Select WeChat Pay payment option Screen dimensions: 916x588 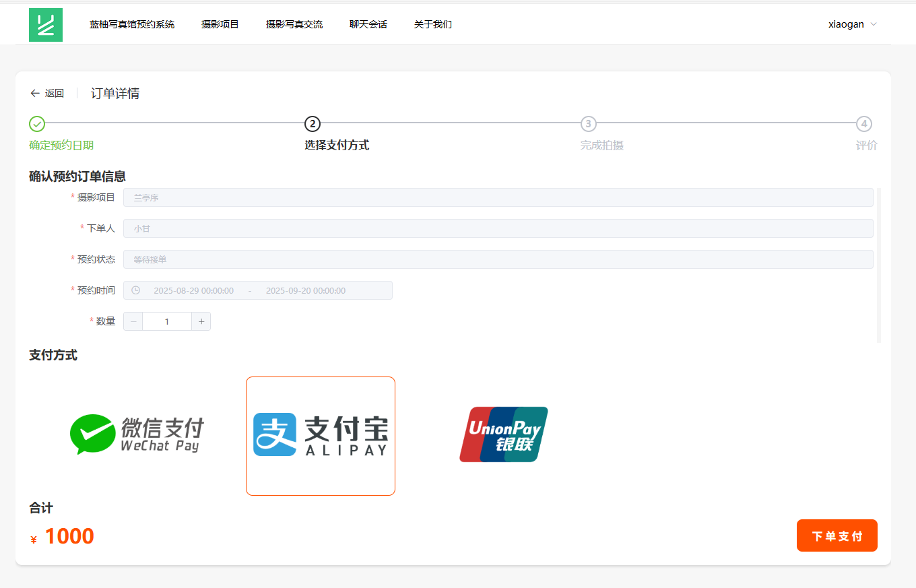[x=137, y=434]
